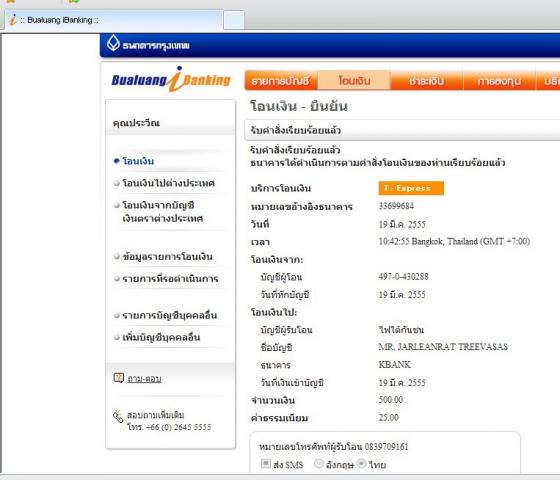Image resolution: width=560 pixels, height=480 pixels.
Task: Click the รับคำสั่งเรียบร้อยแล้ว status bar
Action: pyautogui.click(x=402, y=130)
